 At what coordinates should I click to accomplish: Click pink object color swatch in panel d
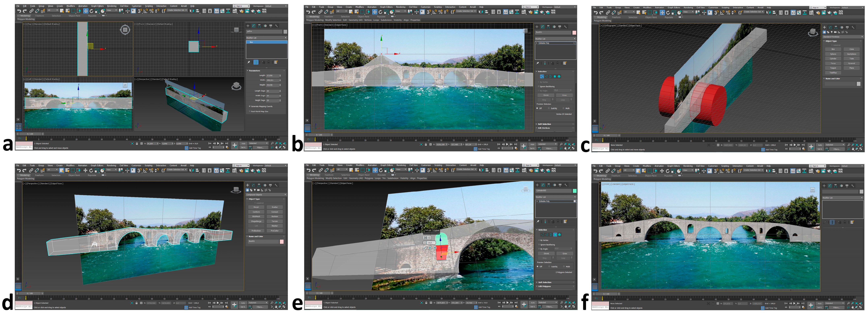click(281, 241)
